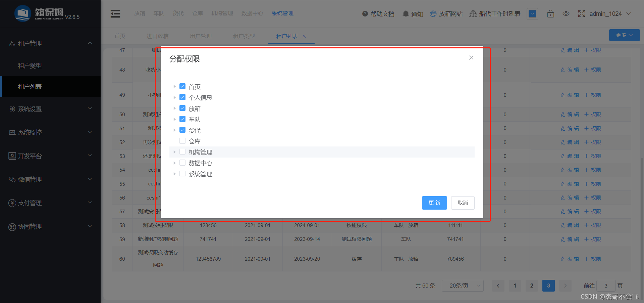The image size is (644, 303).
Task: Close the 租户列表 tab
Action: click(x=304, y=36)
